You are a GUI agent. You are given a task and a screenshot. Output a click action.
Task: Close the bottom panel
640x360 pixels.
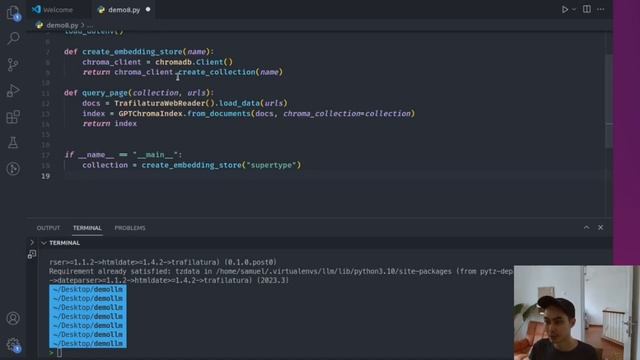(600, 227)
